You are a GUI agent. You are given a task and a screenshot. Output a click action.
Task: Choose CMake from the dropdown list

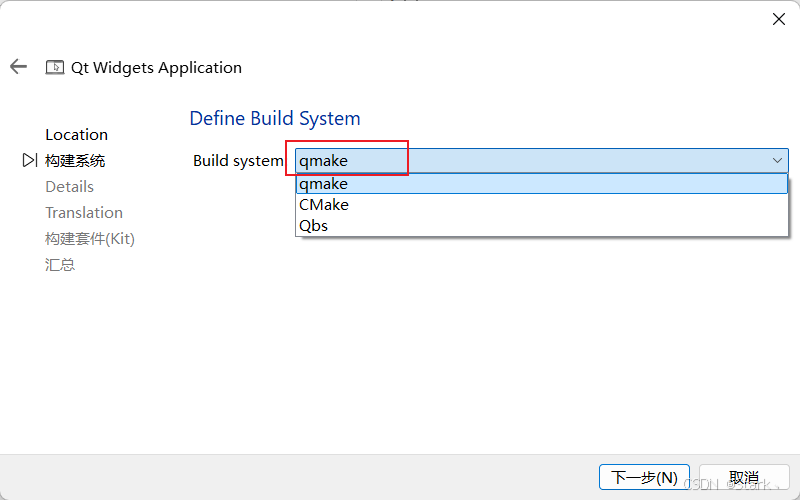point(542,205)
